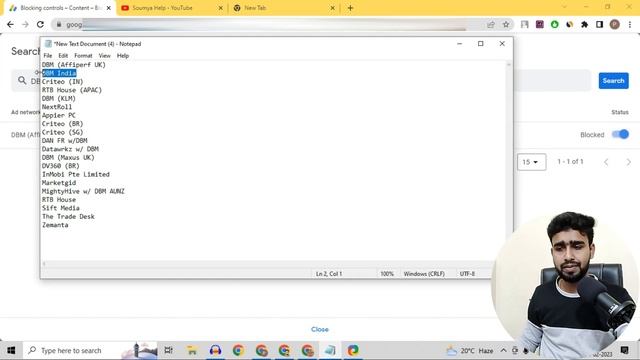Click 'The Trade Desk' line
This screenshot has height=360, width=640.
pos(68,217)
